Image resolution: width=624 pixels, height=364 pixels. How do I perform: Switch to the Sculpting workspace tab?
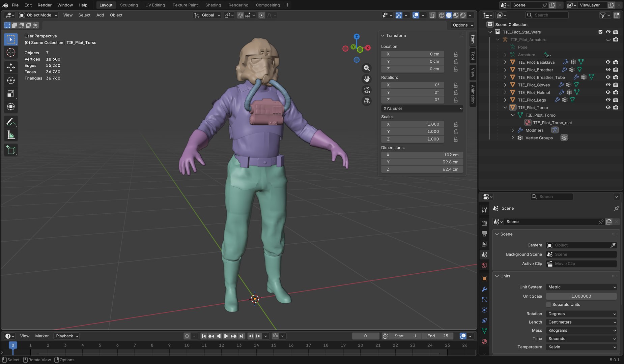129,5
